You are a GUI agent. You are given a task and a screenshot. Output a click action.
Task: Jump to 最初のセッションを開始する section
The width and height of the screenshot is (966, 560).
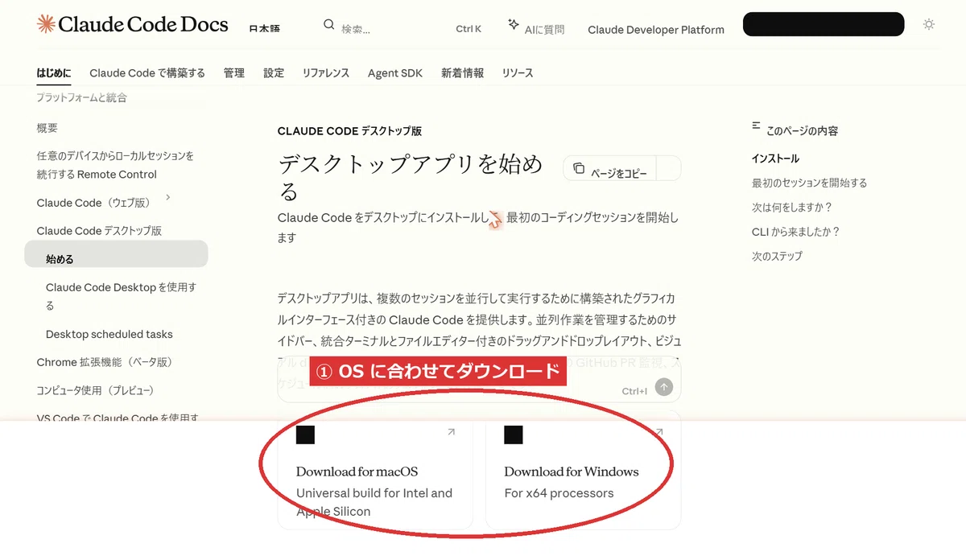click(810, 183)
